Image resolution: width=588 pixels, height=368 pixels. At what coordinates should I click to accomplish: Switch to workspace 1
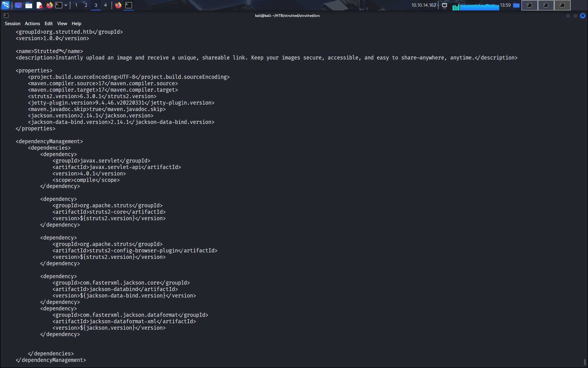[76, 5]
